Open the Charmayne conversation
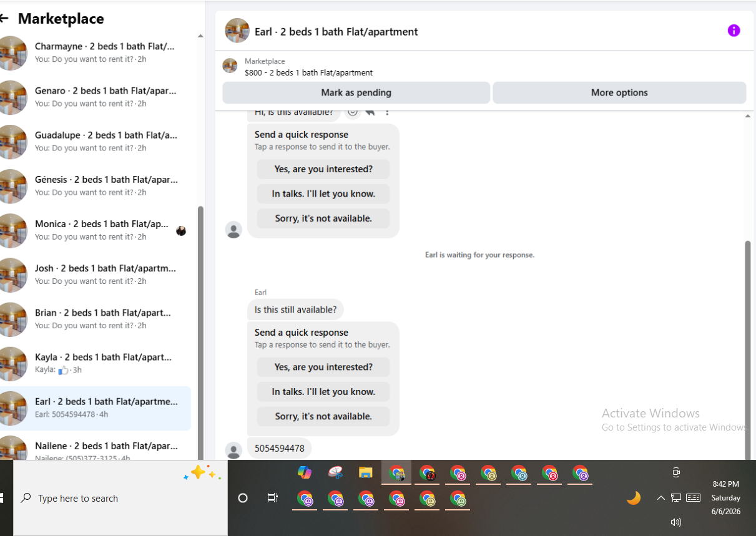756x536 pixels. pos(96,52)
